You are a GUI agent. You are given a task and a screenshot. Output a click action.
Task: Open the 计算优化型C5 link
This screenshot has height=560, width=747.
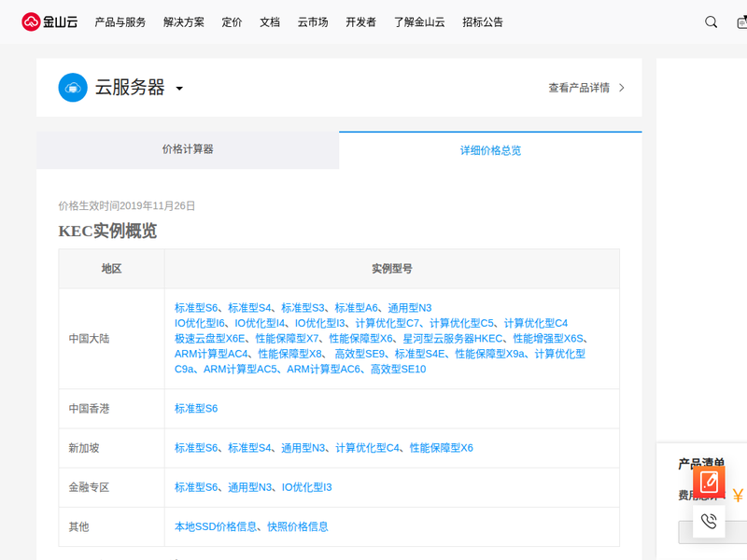(x=461, y=323)
